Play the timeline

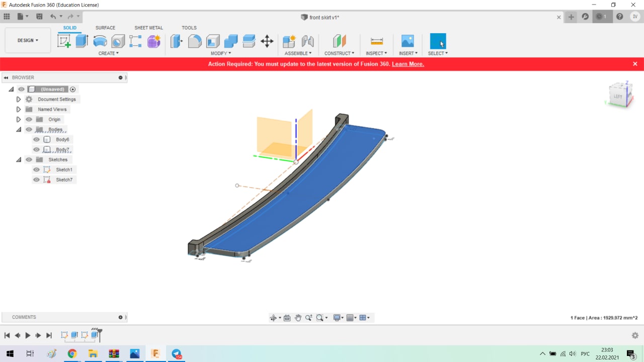click(x=28, y=335)
